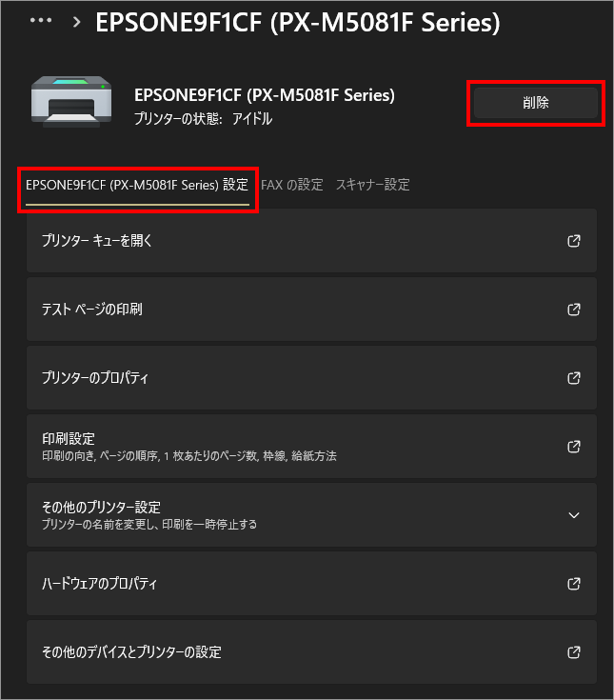Click external link icon for プリンターのプロパティ

coord(574,378)
